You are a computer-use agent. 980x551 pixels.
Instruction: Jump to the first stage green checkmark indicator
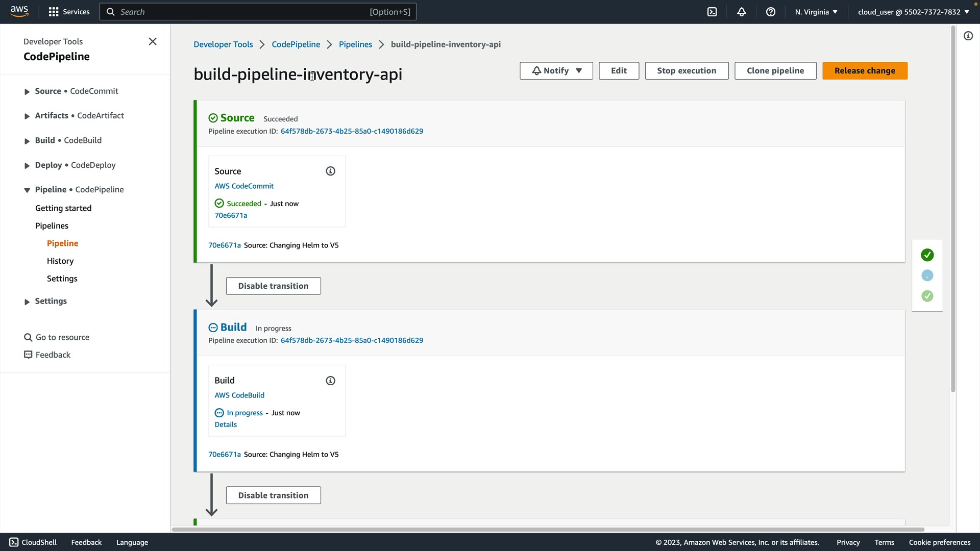927,255
